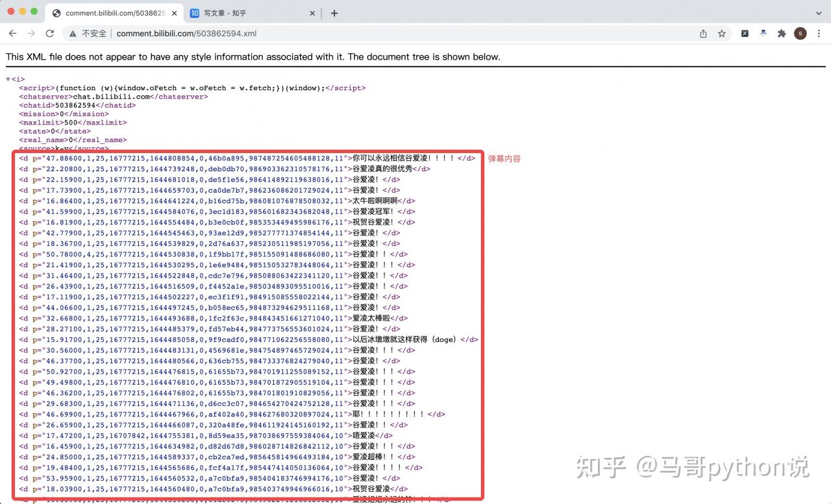Viewport: 831px width, 504px height.
Task: Collapse the root <i> XML node
Action: pyautogui.click(x=8, y=80)
